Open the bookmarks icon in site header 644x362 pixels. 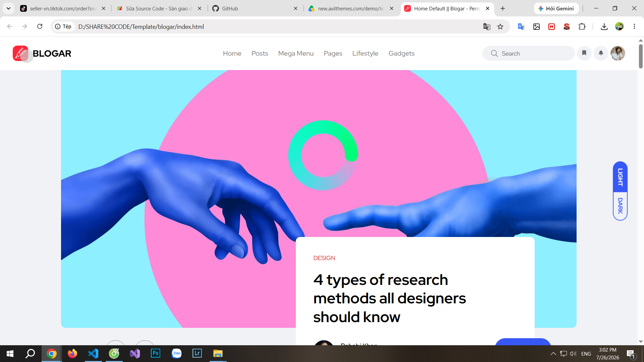click(584, 53)
